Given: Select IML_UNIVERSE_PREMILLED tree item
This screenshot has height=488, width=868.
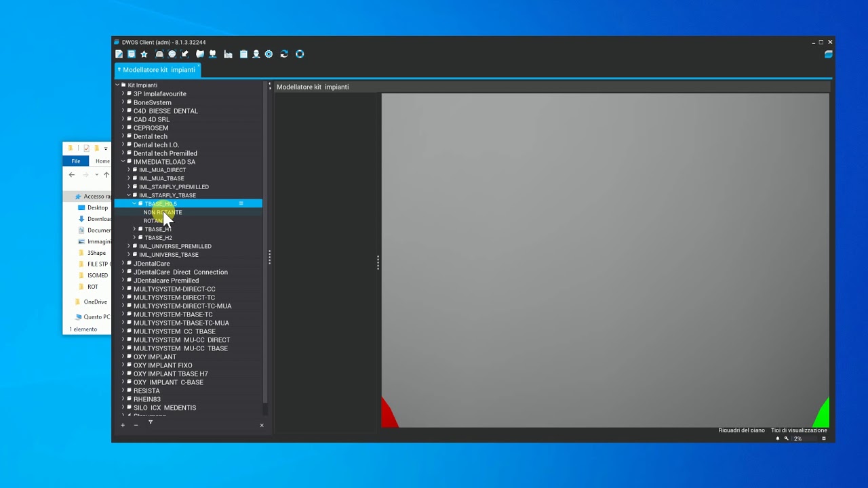Looking at the screenshot, I should [x=175, y=246].
